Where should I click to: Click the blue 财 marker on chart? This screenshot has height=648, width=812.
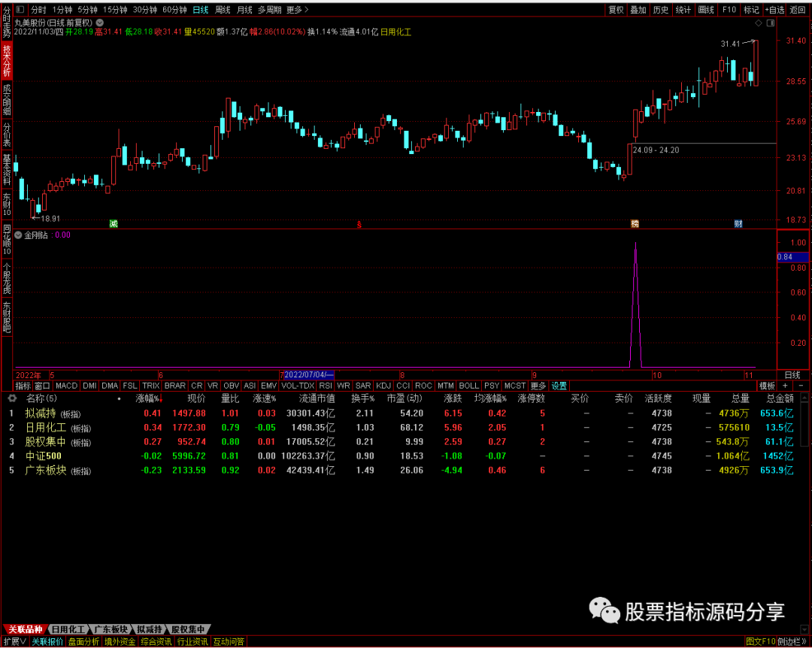[738, 224]
